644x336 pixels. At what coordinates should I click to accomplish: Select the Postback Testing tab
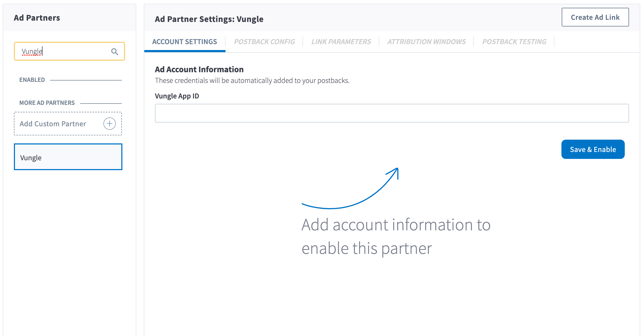(x=514, y=42)
